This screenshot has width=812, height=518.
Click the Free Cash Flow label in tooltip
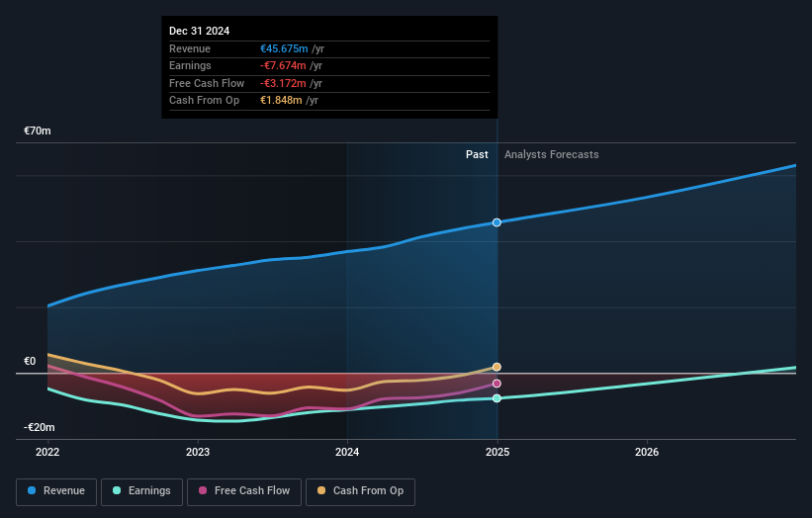[207, 83]
